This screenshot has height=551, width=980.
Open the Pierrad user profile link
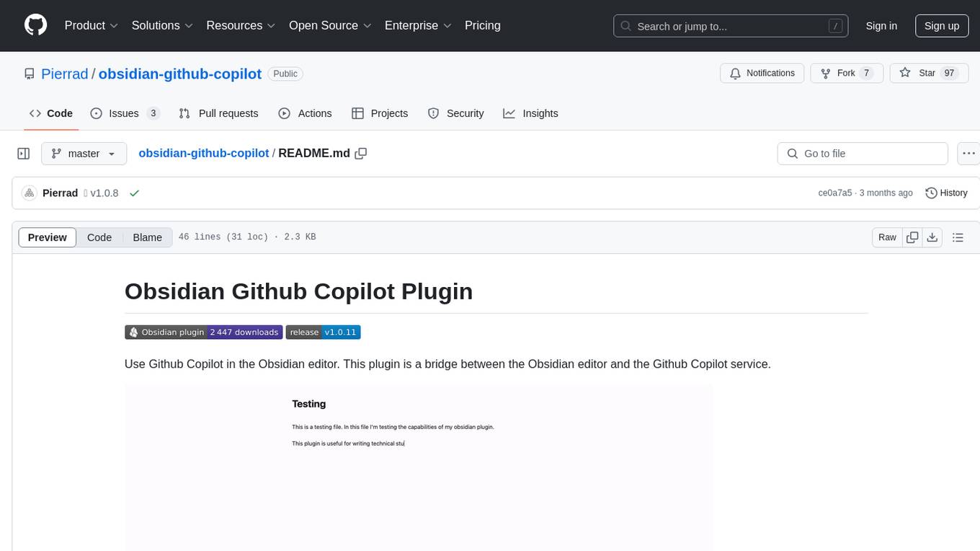[65, 74]
